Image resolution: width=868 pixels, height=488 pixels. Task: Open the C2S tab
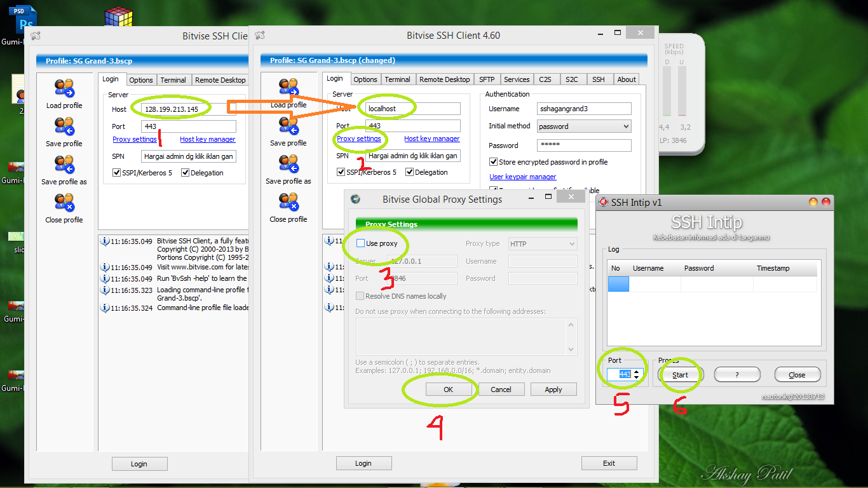coord(545,79)
